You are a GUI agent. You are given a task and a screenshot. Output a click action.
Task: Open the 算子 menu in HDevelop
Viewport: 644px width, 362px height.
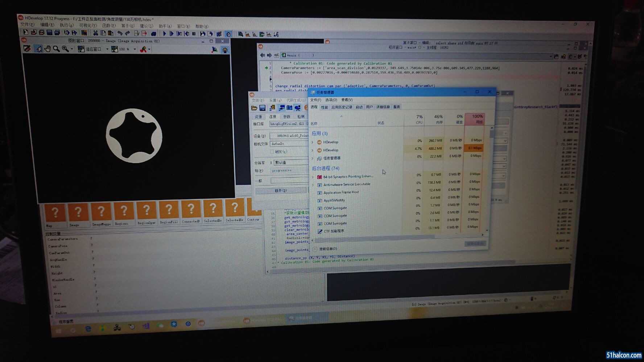coord(128,26)
